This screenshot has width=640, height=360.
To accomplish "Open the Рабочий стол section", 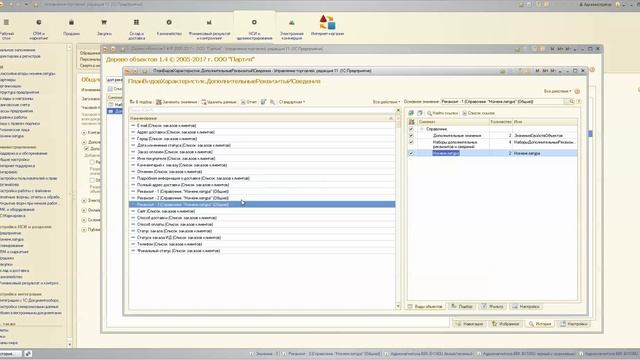I will [x=6, y=29].
